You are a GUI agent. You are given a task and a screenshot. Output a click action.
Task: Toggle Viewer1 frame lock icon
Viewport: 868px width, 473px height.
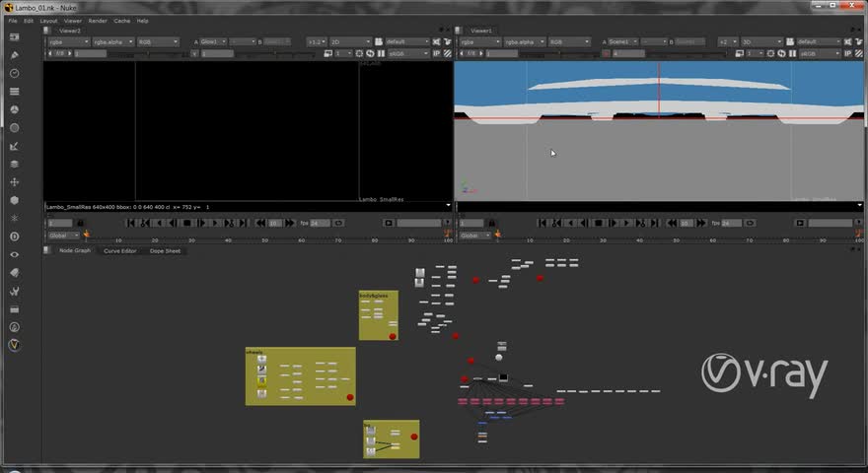coord(491,223)
